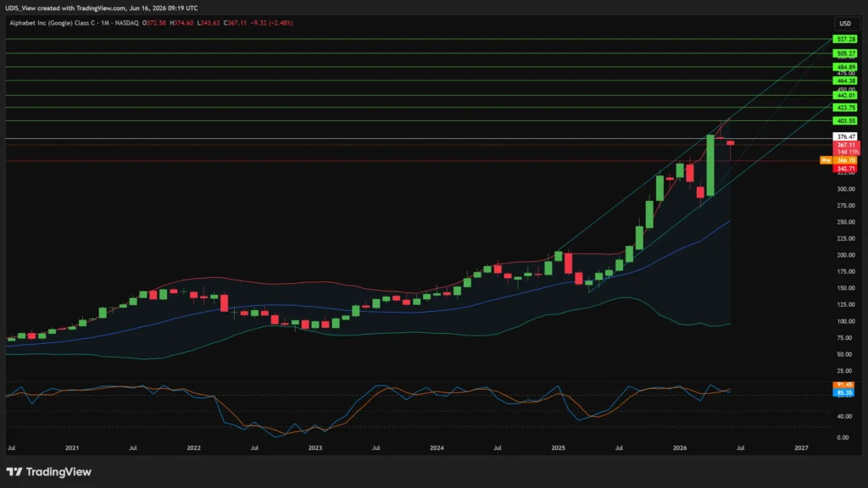Select the 484.89 price level label

(x=845, y=67)
